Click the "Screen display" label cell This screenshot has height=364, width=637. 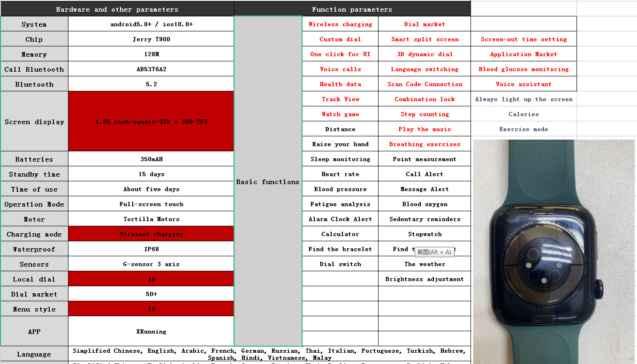[x=34, y=122]
